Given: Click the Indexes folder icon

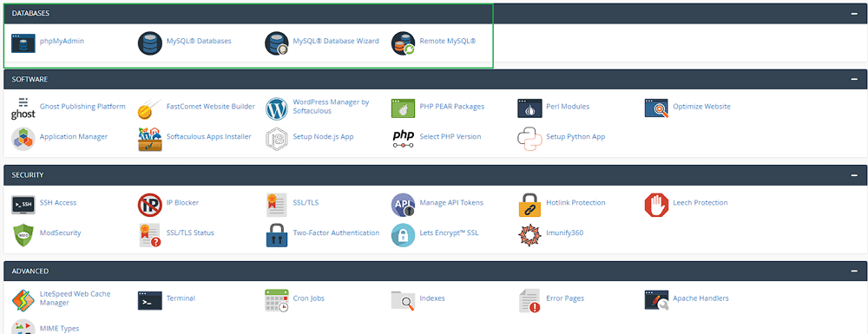Looking at the screenshot, I should click(403, 300).
